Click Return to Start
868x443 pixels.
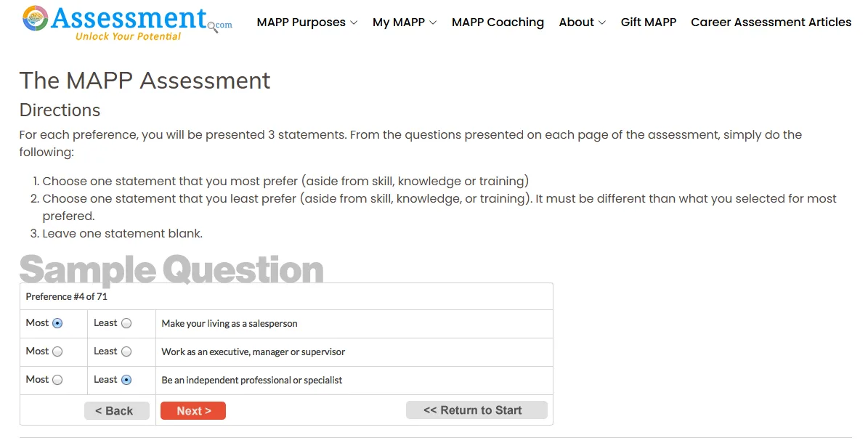click(476, 410)
